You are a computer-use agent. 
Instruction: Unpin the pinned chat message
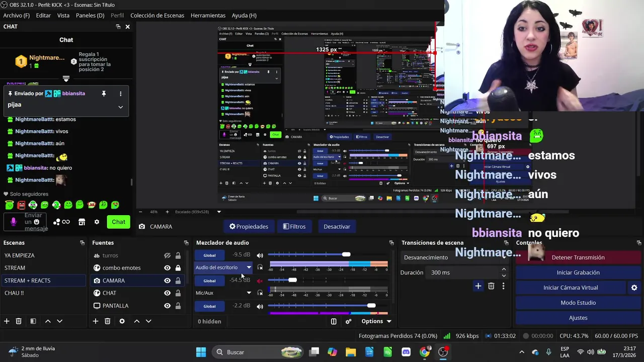pos(104,94)
